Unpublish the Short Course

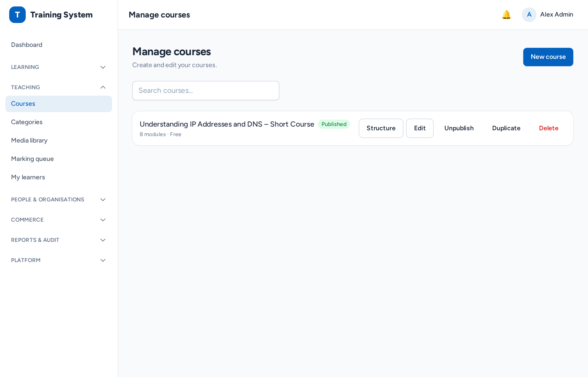(459, 128)
